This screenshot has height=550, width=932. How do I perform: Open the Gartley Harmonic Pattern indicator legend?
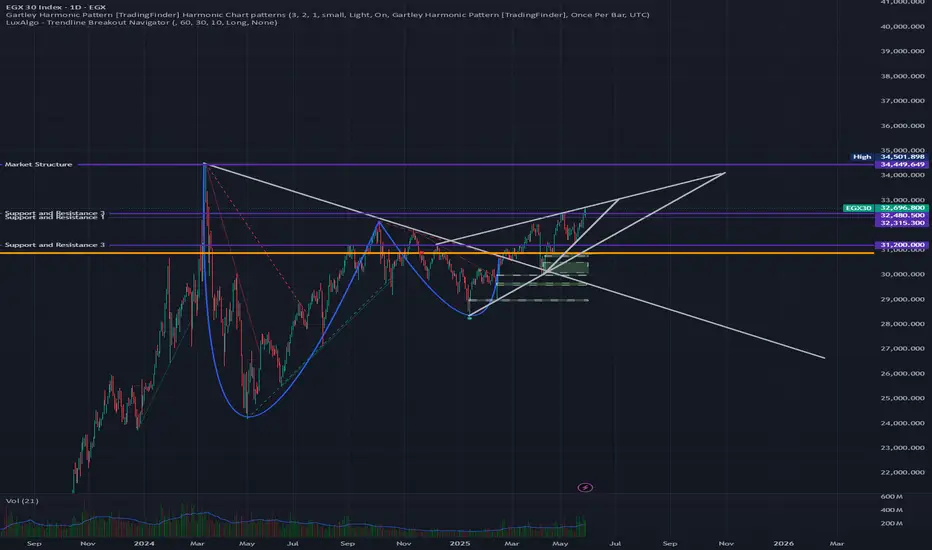pyautogui.click(x=328, y=15)
